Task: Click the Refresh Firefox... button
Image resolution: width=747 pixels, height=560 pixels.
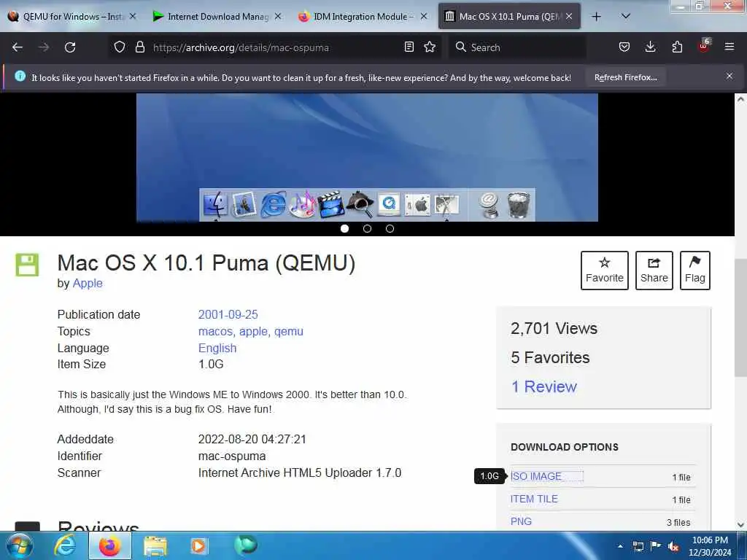Action: coord(625,77)
